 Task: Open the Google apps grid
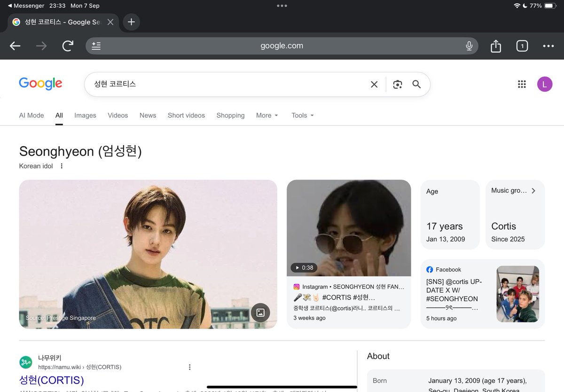click(522, 84)
